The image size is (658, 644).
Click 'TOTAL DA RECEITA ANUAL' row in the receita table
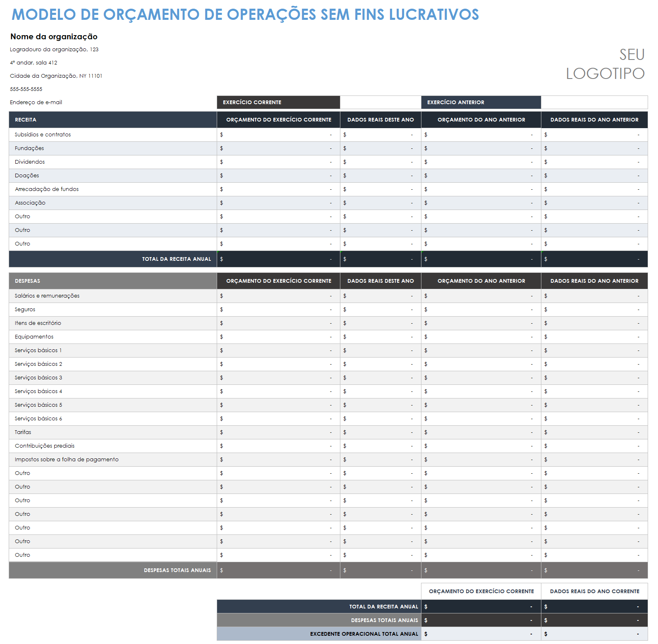pos(328,259)
